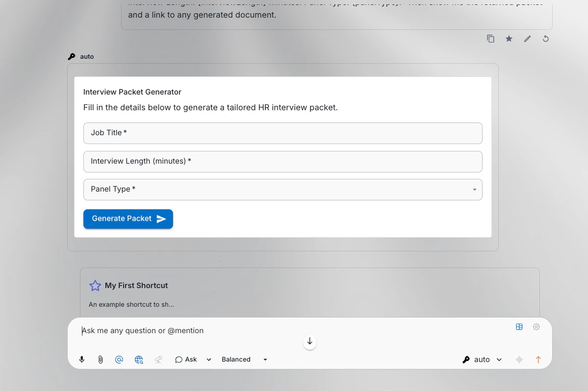Open the auto model selector in input bar
Viewport: 588px width, 391px height.
(482, 360)
